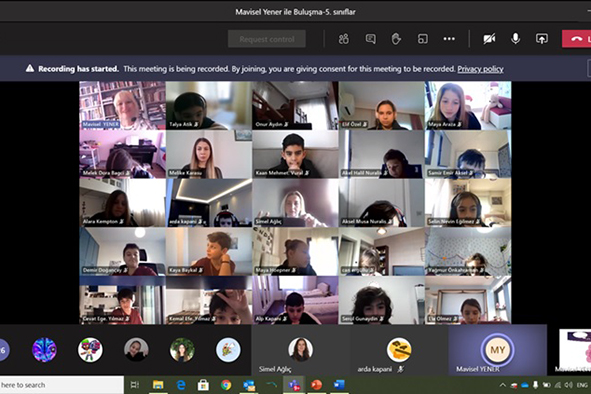
Task: Open the system tray volume control
Action: click(x=568, y=385)
